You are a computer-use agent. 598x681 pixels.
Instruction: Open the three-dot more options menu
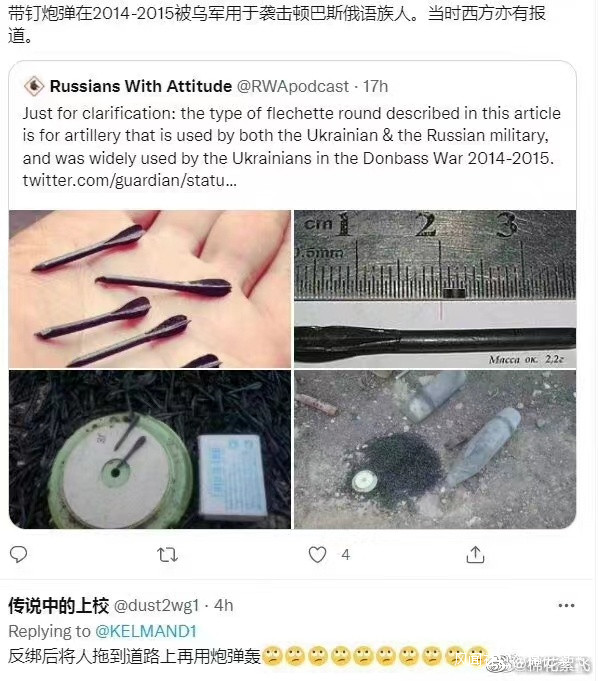566,605
